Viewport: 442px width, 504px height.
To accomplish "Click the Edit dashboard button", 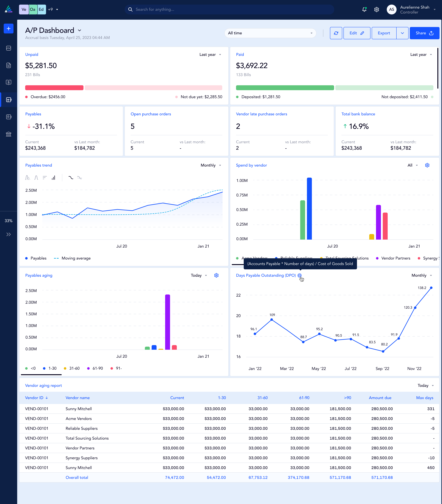I will tap(357, 33).
